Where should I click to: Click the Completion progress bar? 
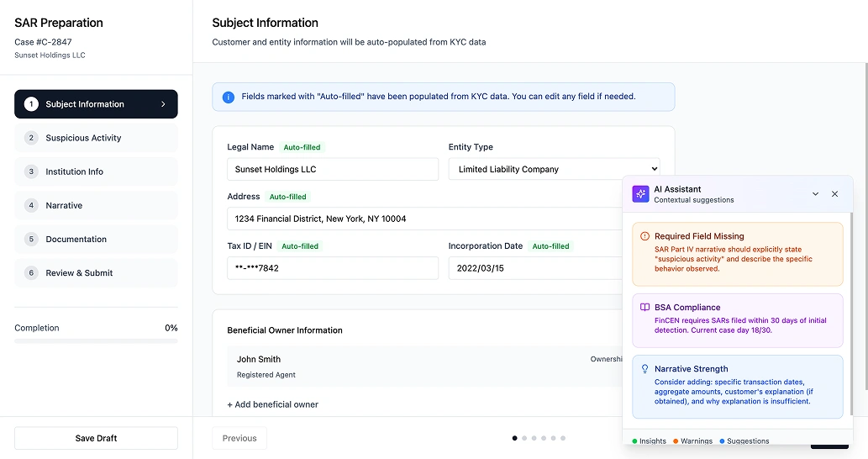(96, 340)
